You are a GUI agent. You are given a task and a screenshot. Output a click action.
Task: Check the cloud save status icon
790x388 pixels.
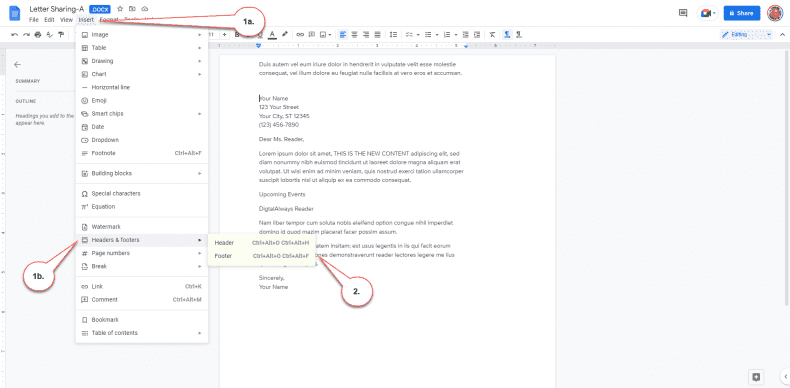pyautogui.click(x=145, y=9)
